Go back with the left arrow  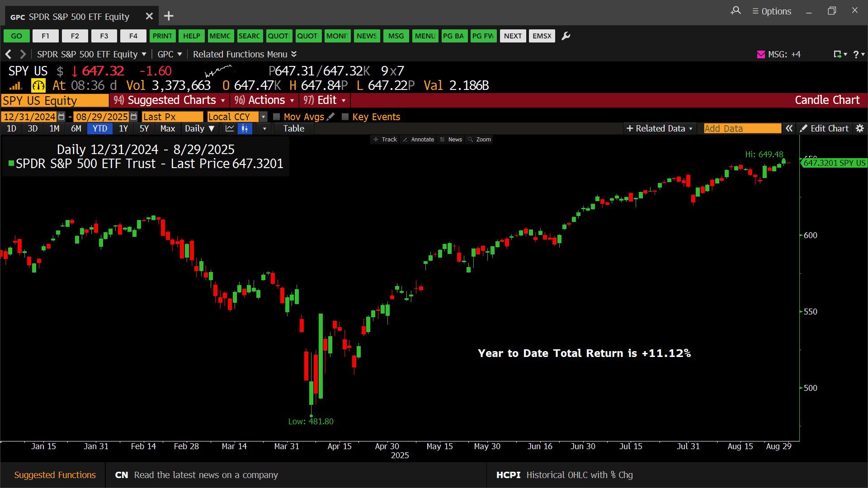8,54
